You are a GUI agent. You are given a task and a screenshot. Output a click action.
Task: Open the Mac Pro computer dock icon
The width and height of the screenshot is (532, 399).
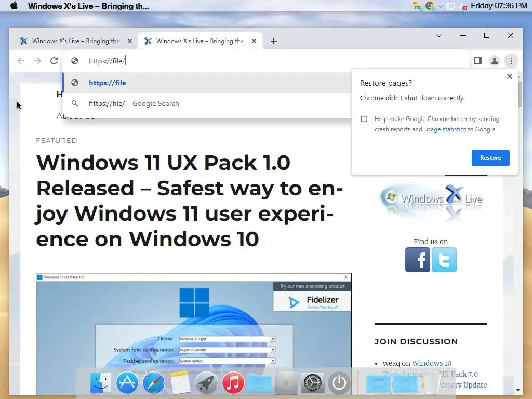coord(286,383)
